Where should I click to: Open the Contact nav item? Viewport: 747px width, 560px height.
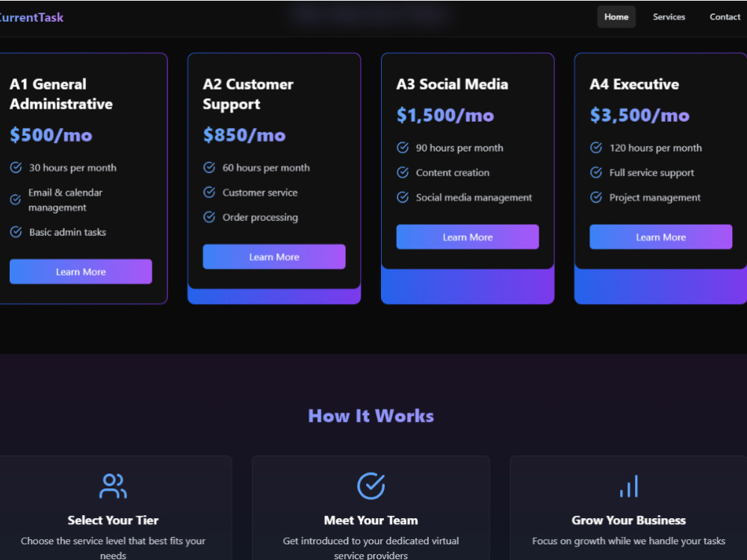(x=725, y=16)
